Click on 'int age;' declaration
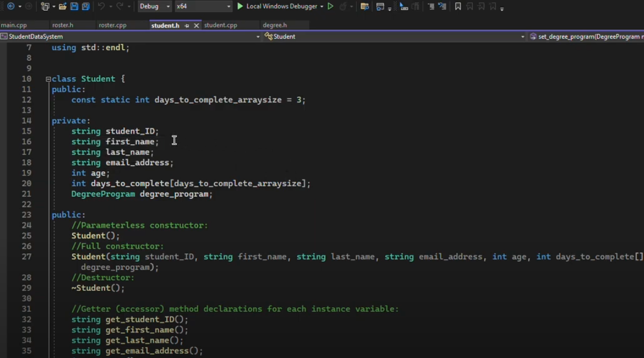The height and width of the screenshot is (358, 644). [x=91, y=173]
